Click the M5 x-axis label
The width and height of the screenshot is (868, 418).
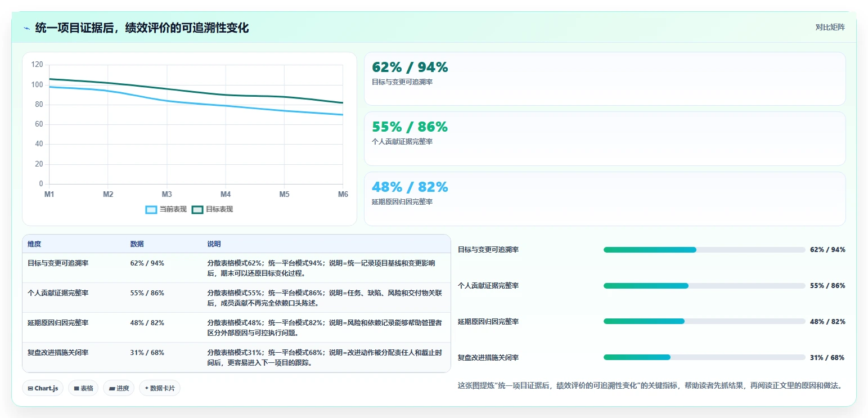[285, 195]
